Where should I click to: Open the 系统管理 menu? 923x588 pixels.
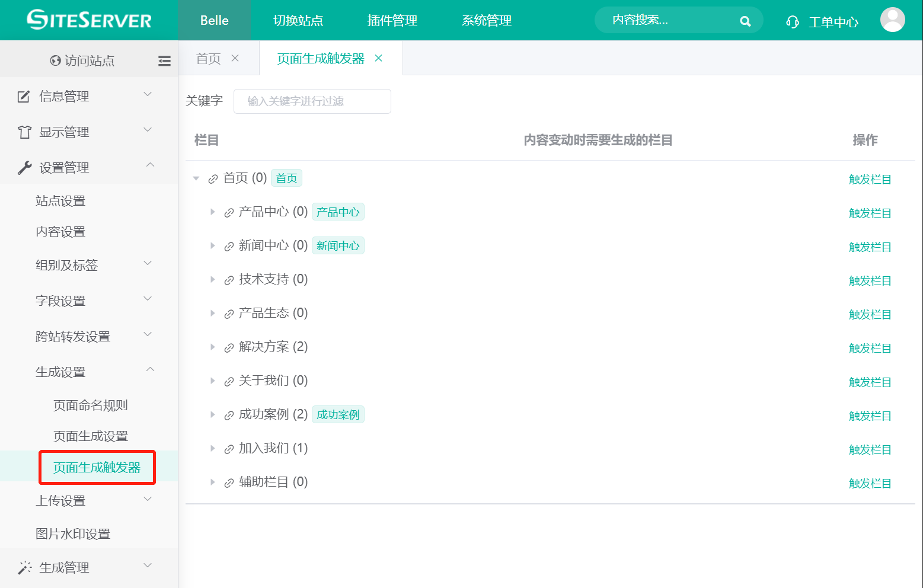486,20
